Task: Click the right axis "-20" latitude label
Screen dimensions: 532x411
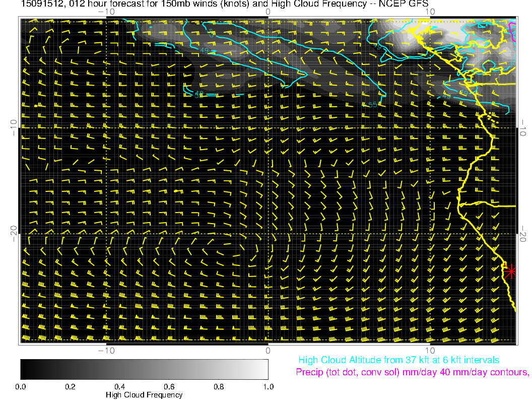Action: coord(522,234)
